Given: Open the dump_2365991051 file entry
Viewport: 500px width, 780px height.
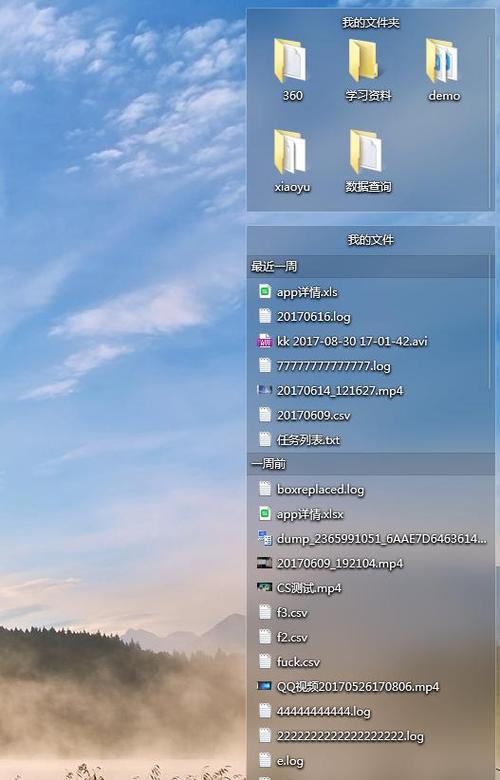Looking at the screenshot, I should coord(371,539).
